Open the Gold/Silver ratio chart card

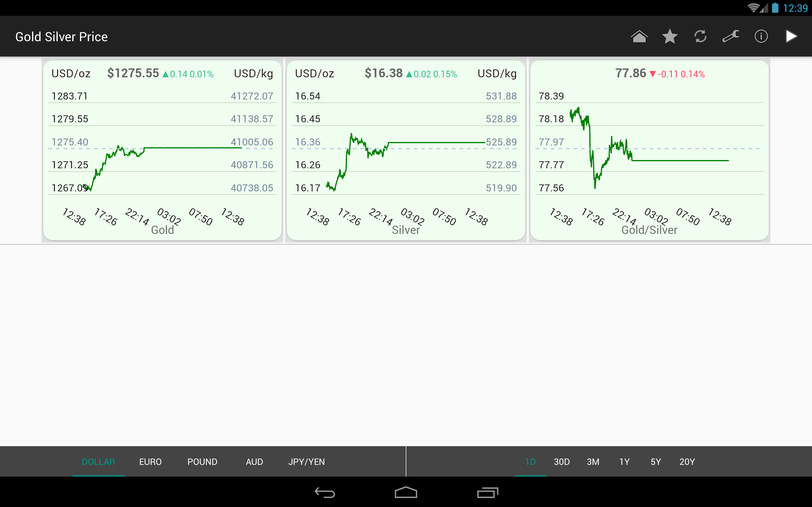[649, 150]
